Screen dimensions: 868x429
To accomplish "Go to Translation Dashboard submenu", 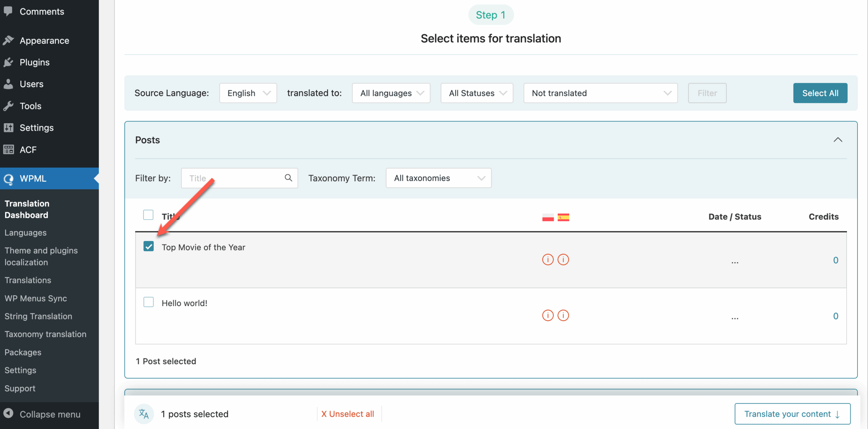I will tap(27, 209).
